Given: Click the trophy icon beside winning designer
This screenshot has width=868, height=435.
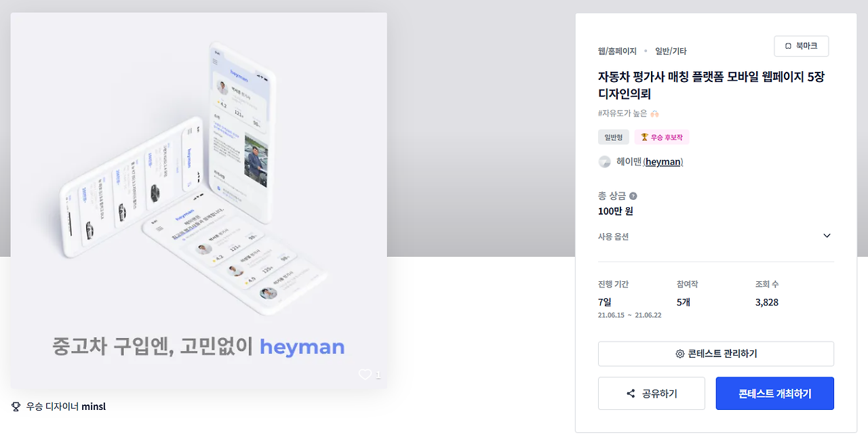Looking at the screenshot, I should pos(16,407).
